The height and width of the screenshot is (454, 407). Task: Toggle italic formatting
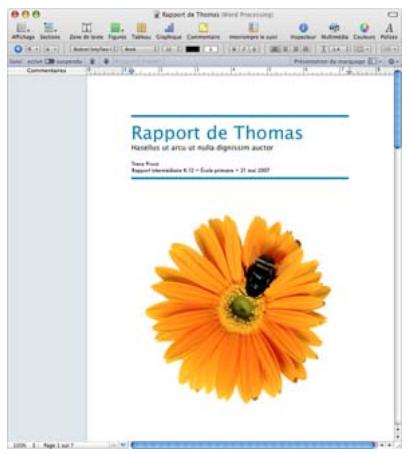pos(244,49)
